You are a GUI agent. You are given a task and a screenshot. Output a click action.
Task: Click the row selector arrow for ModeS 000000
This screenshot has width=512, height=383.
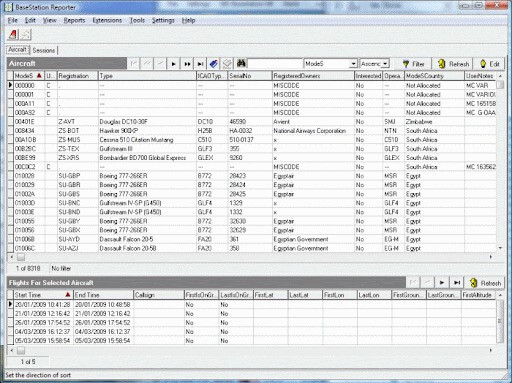[10, 85]
